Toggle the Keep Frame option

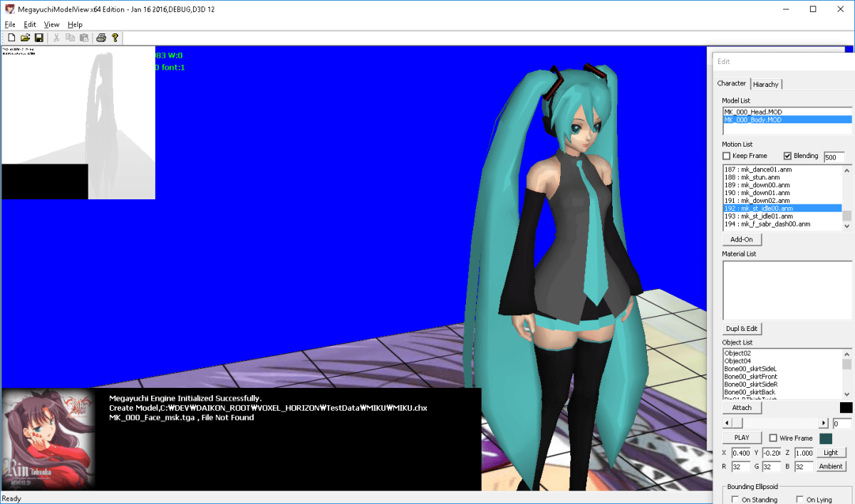coord(727,156)
